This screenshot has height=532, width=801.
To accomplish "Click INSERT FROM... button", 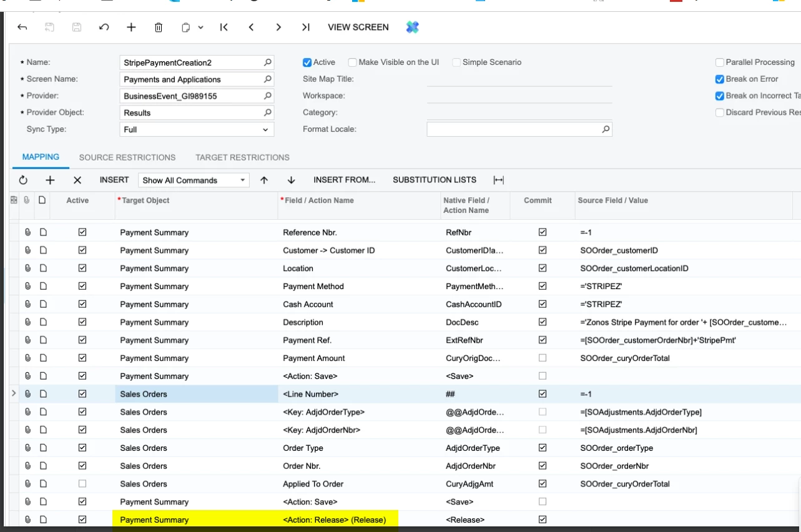I will point(345,180).
